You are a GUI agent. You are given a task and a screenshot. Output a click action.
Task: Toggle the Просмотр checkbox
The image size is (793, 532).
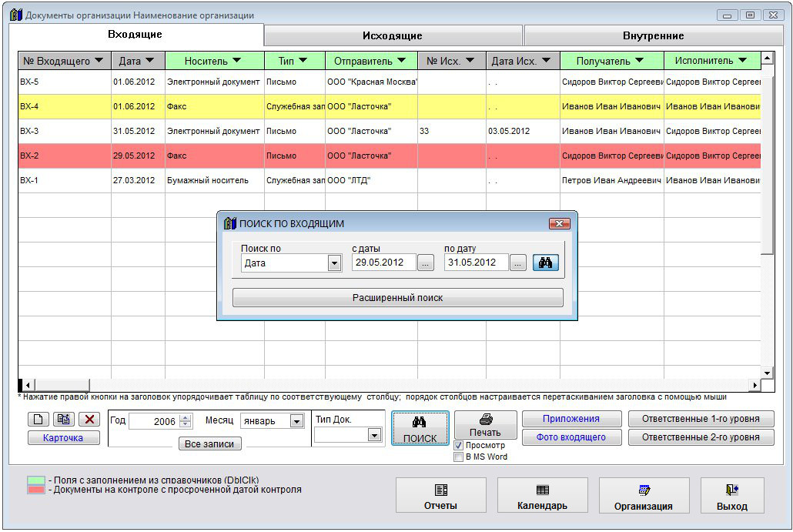point(459,446)
